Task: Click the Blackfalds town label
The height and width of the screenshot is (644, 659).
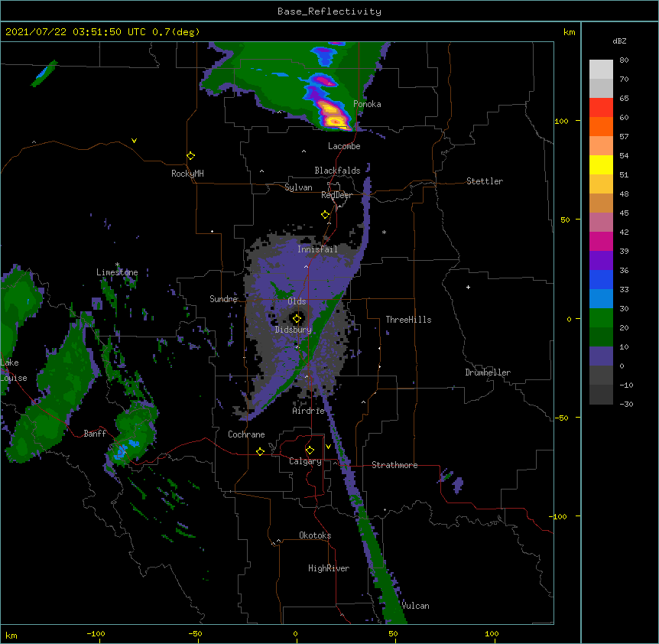Action: [x=337, y=171]
